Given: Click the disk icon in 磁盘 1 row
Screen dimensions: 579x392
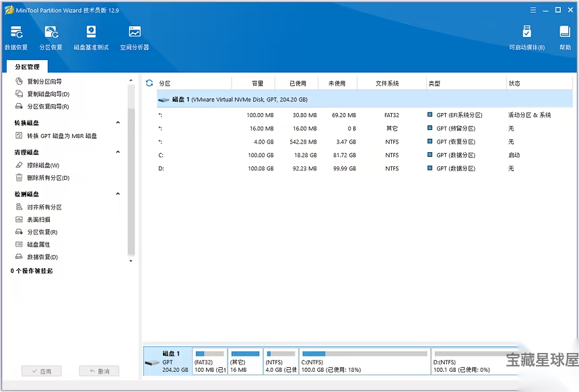Looking at the screenshot, I should point(164,100).
